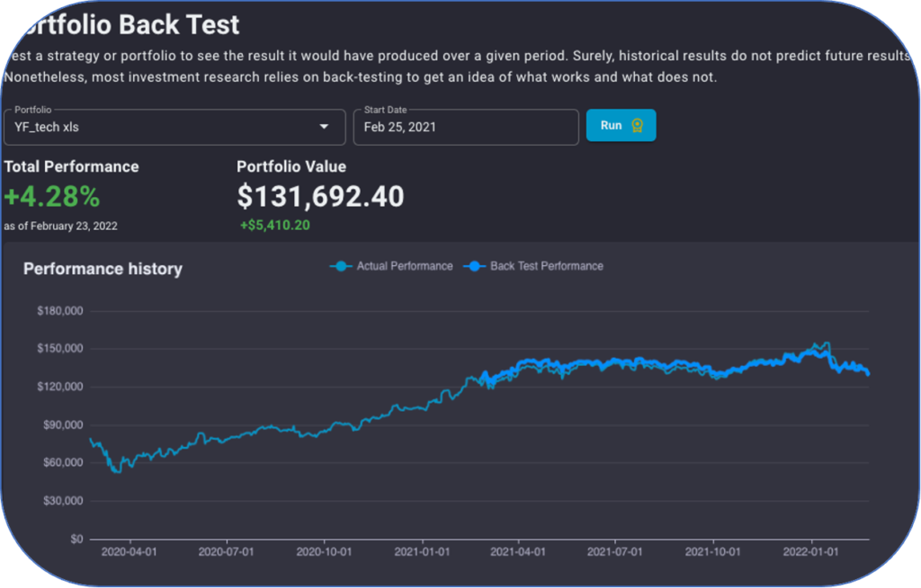Click the +$5,410.20 gain indicator
Image resolution: width=921 pixels, height=588 pixels.
coord(274,225)
